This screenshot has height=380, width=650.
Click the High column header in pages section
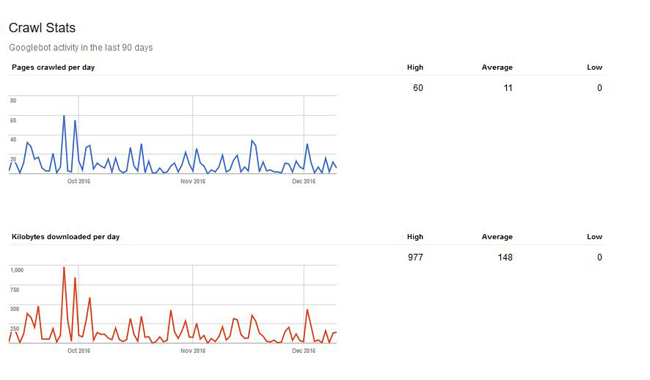click(x=415, y=67)
